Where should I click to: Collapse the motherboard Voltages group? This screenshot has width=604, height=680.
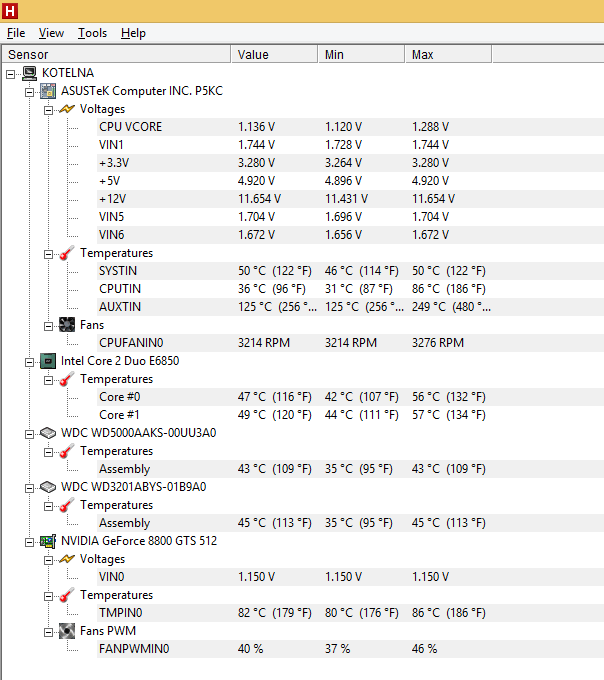(x=49, y=111)
